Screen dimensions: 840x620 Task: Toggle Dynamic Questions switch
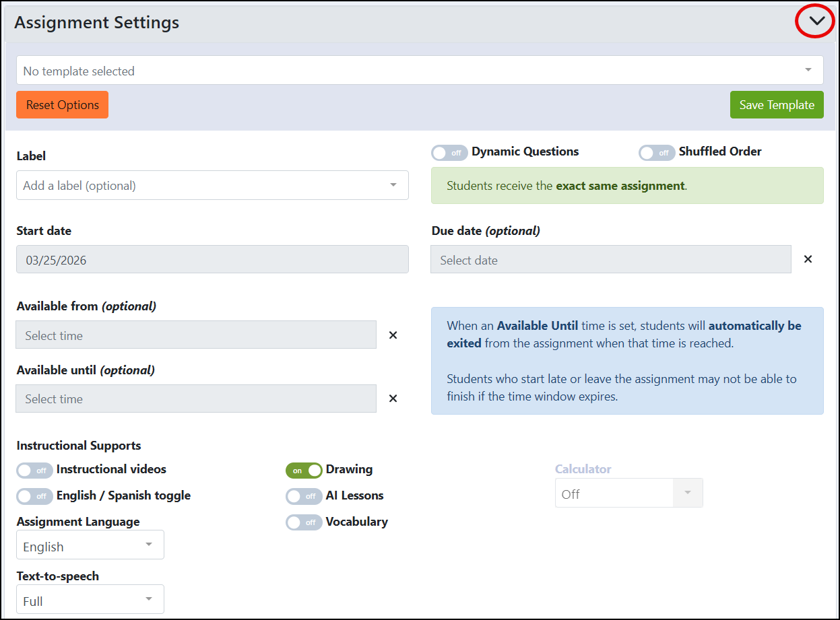[x=449, y=152]
